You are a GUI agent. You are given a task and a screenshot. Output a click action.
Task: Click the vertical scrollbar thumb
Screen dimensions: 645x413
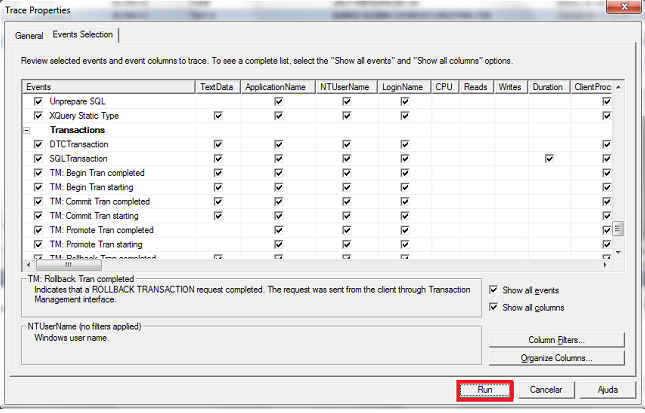pos(618,228)
